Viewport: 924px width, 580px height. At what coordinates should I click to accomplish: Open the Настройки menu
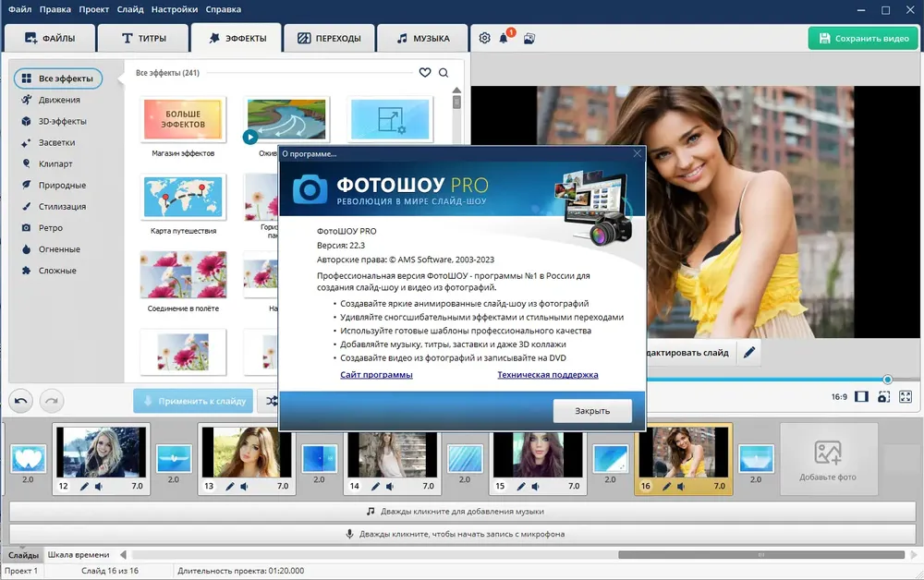coord(175,9)
